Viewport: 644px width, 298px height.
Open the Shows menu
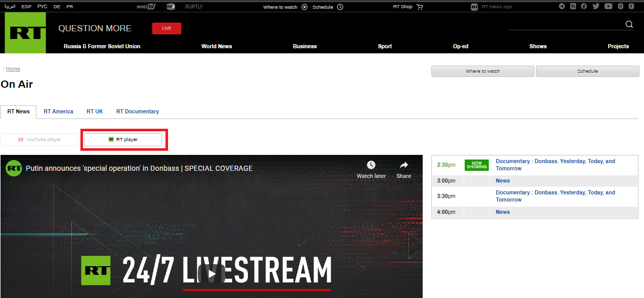(538, 46)
